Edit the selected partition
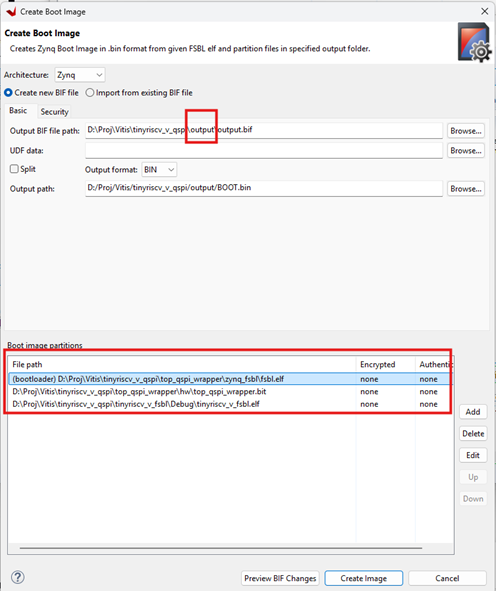 click(473, 455)
